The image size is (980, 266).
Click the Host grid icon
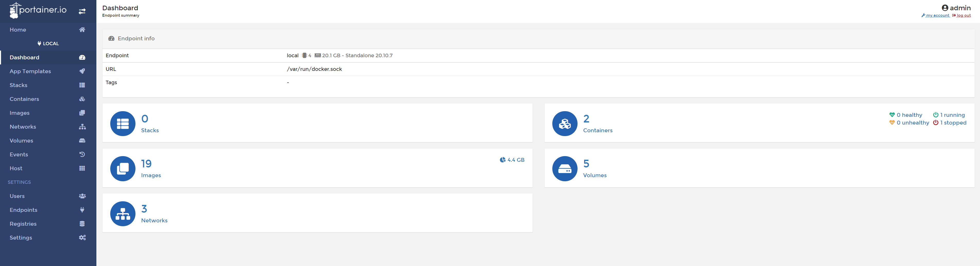coord(82,168)
